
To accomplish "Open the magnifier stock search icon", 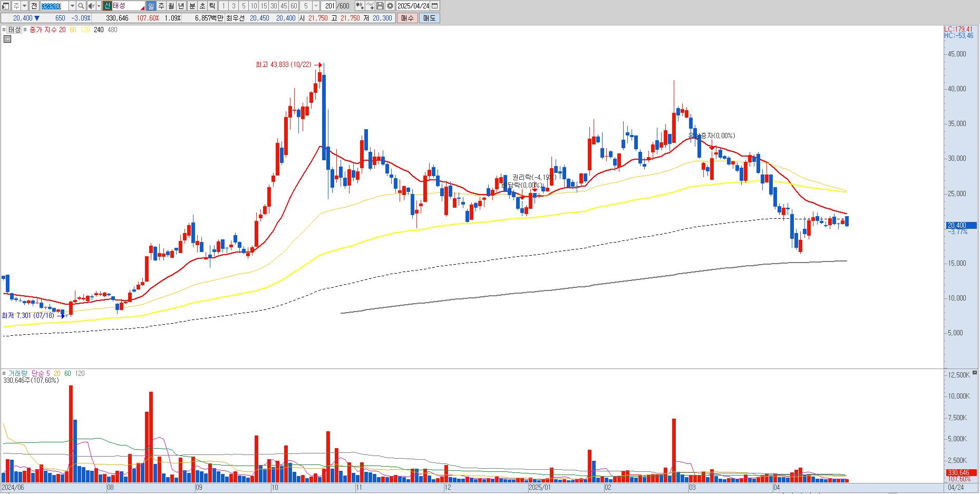I will (x=81, y=6).
